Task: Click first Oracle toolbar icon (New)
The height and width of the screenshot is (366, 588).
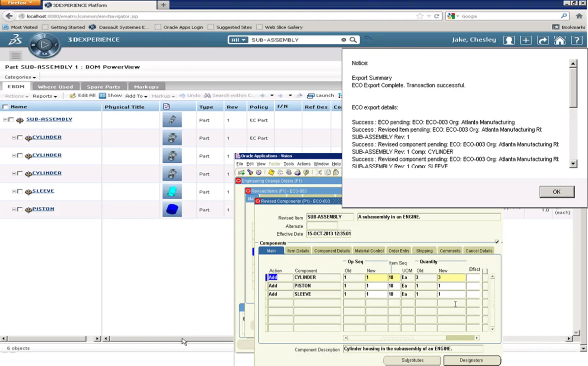Action: 241,172
